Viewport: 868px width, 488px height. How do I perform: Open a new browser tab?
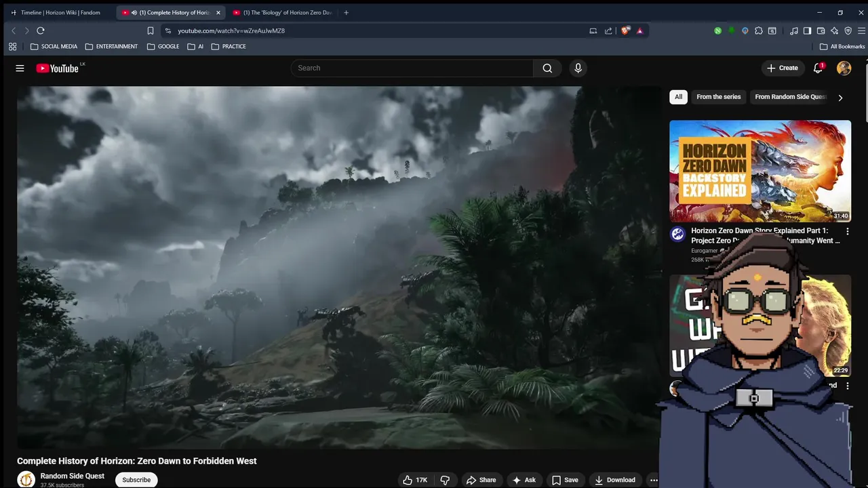coord(346,12)
